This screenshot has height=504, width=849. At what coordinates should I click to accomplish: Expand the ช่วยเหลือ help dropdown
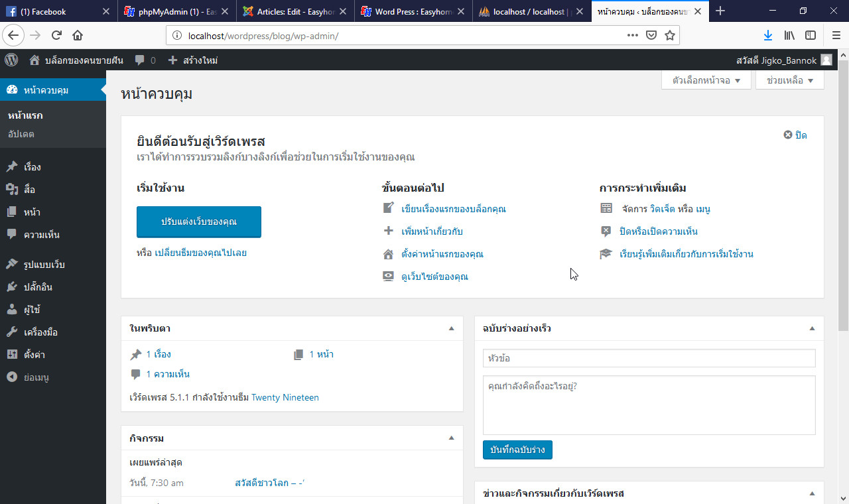(789, 79)
